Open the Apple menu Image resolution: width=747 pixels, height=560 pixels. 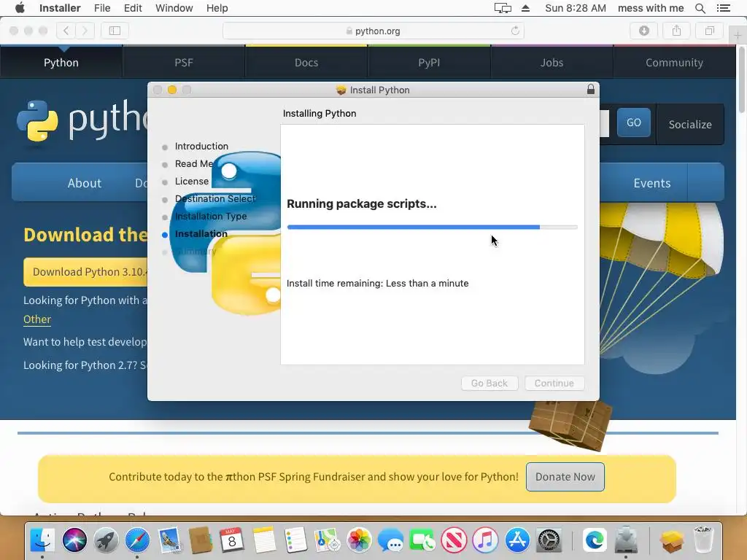tap(20, 8)
